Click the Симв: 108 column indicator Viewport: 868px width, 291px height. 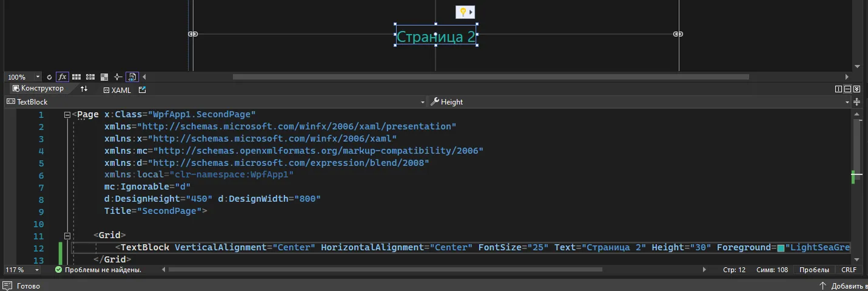[x=771, y=269]
